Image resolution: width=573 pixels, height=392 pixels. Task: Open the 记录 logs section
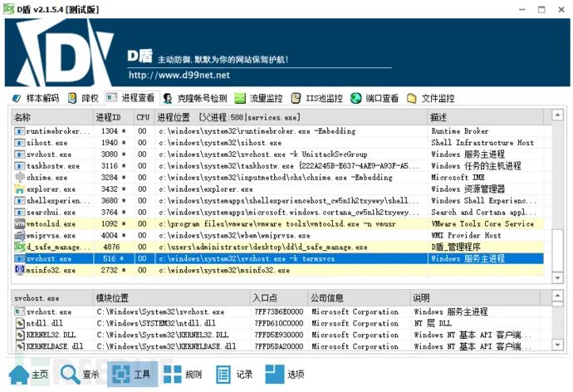click(234, 374)
